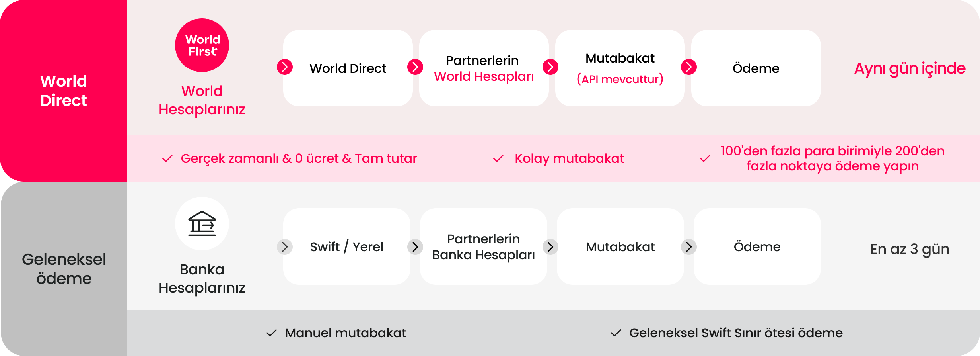Click gray arrow before Partnerlerin Banka Hesapları
980x356 pixels.
pyautogui.click(x=415, y=247)
